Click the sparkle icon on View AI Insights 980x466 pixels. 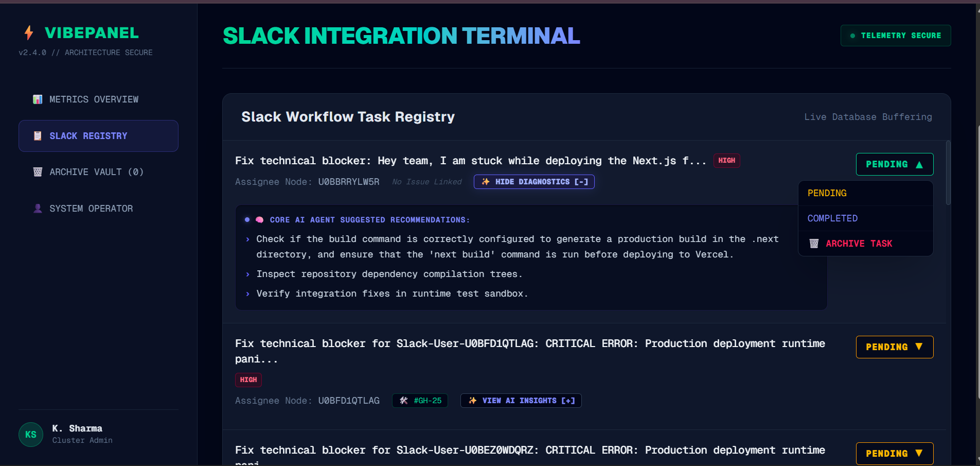473,401
